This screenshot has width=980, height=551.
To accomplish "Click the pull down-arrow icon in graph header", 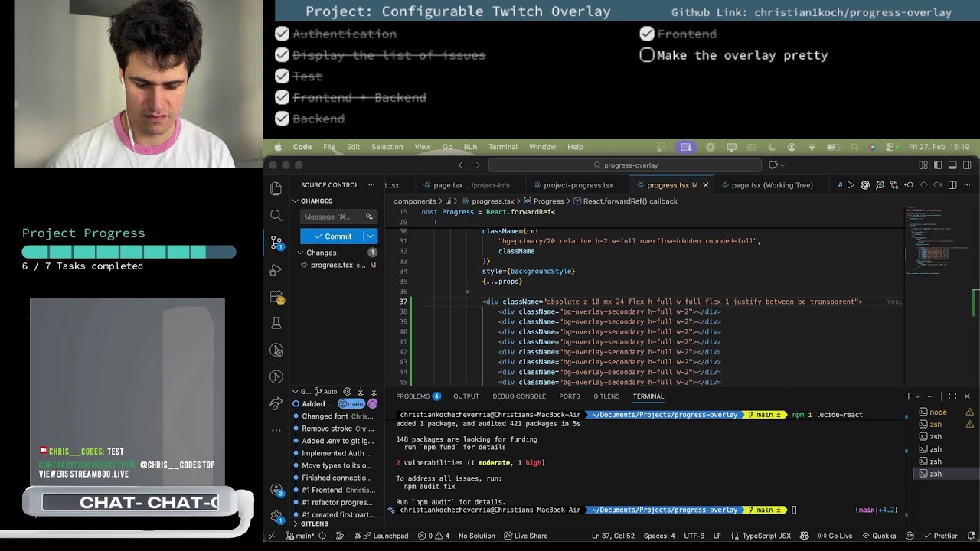I will [374, 392].
